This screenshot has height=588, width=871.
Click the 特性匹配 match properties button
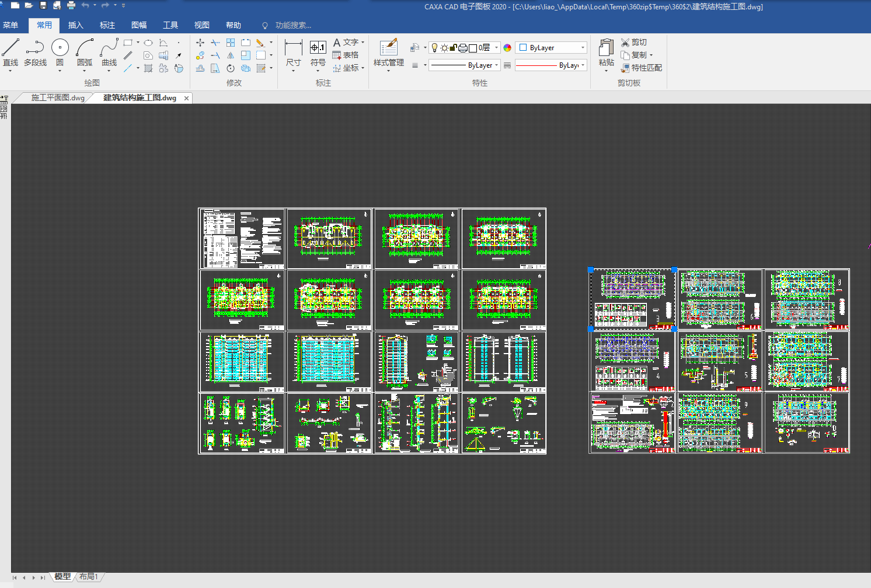pyautogui.click(x=642, y=68)
